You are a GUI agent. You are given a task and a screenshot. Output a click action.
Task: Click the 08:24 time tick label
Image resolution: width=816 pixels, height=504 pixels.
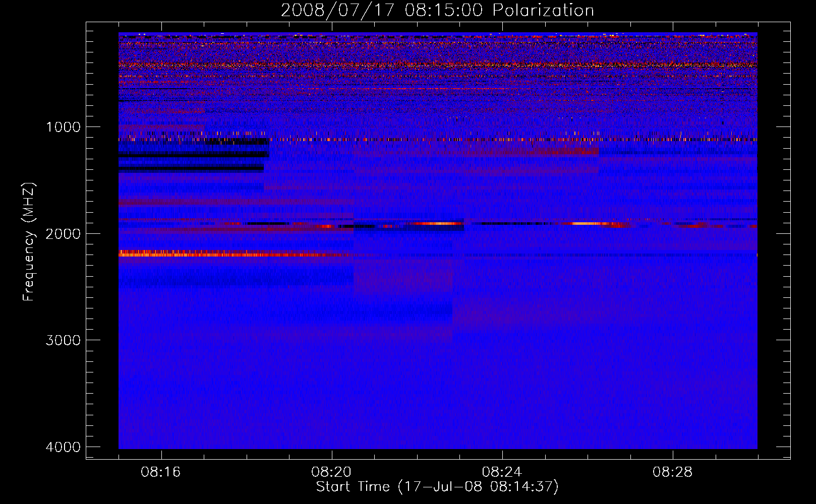tap(502, 472)
